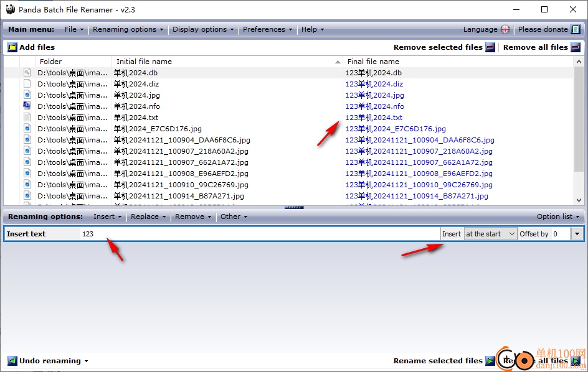Click the file icon for 单机2024.db
The width and height of the screenshot is (588, 372).
click(27, 72)
